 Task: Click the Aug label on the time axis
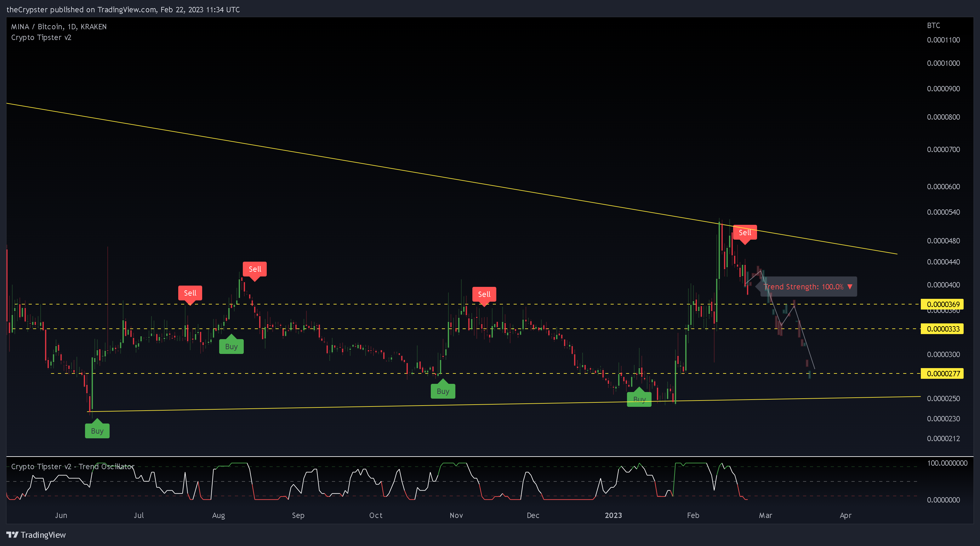click(218, 515)
